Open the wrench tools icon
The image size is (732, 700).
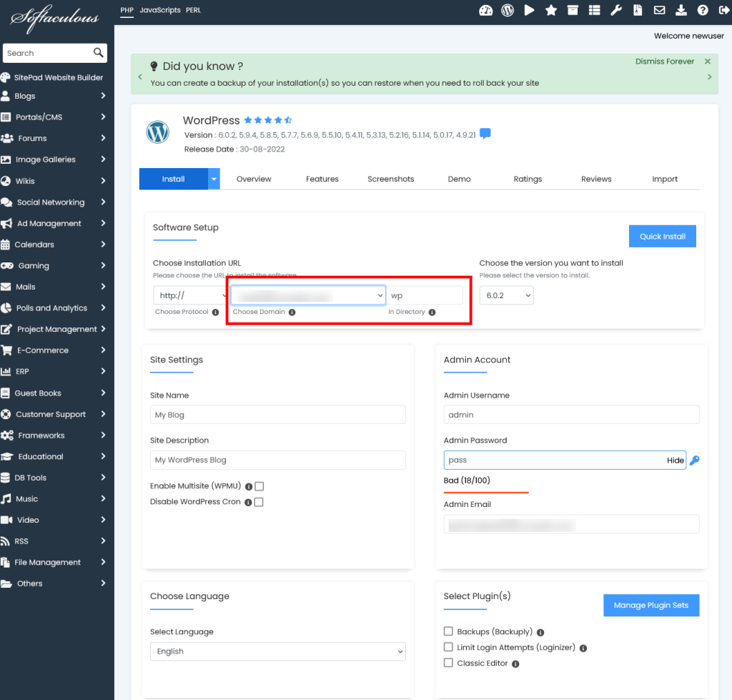(x=615, y=10)
